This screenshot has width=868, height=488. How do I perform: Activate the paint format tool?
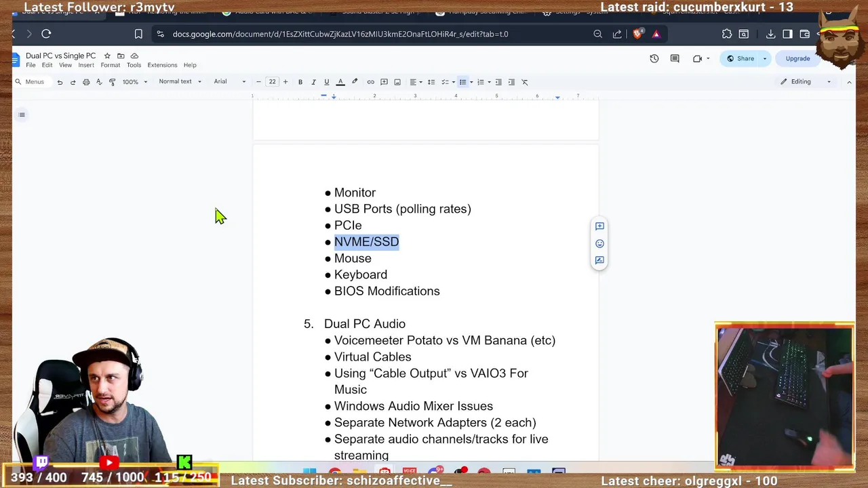tap(112, 82)
